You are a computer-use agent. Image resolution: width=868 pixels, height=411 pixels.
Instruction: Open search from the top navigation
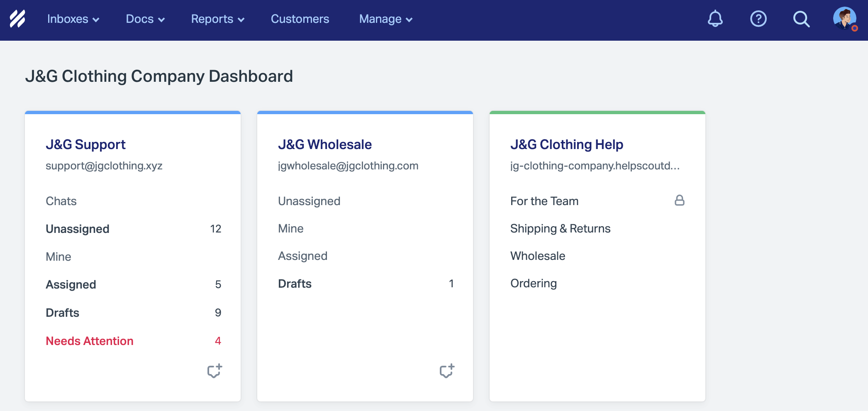(x=801, y=19)
